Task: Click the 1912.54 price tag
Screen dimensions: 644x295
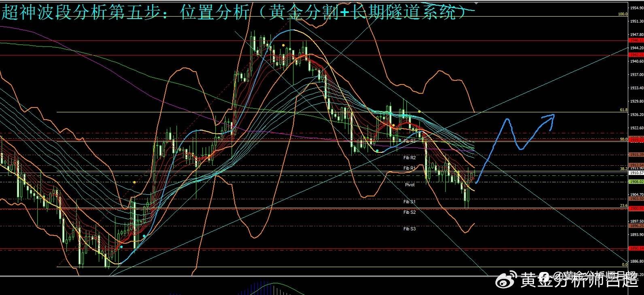Action: 636,165
